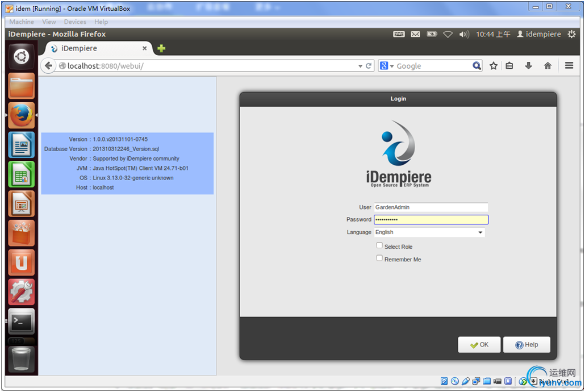Click the OK button to log in
The width and height of the screenshot is (585, 392).
[x=479, y=345]
